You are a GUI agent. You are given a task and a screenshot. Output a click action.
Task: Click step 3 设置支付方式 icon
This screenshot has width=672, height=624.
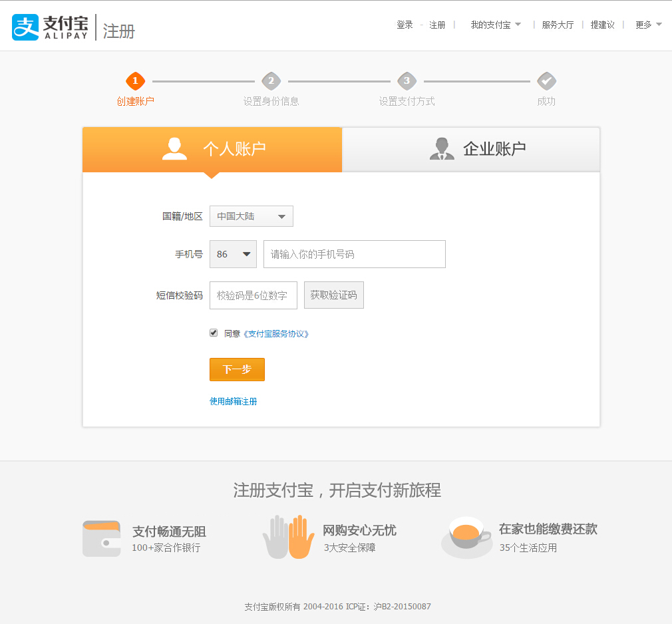[407, 80]
